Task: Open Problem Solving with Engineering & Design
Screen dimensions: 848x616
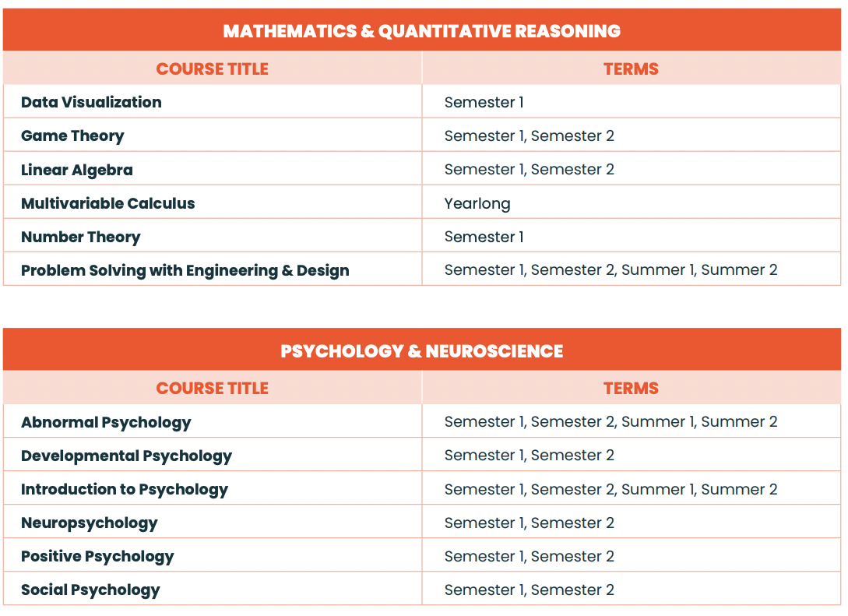Action: (185, 270)
